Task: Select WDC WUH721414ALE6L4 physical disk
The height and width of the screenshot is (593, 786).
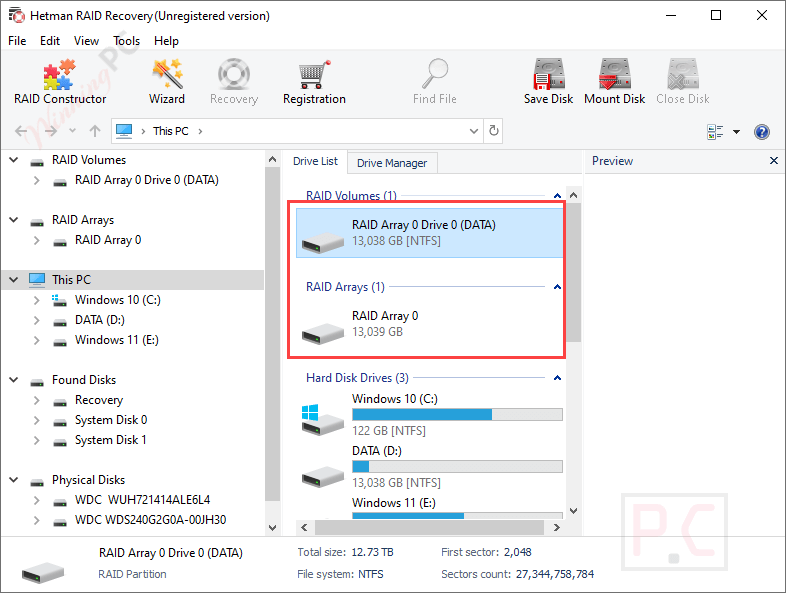Action: pyautogui.click(x=142, y=500)
